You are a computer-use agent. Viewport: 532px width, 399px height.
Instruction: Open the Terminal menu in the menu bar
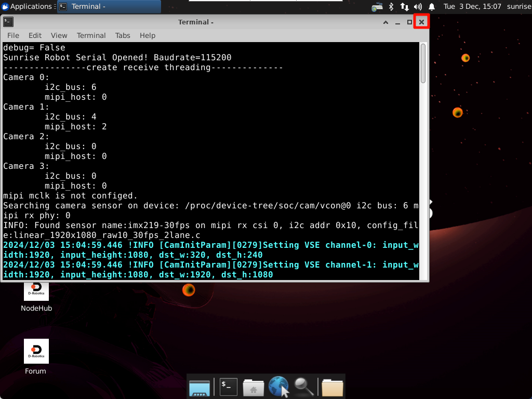click(x=91, y=35)
